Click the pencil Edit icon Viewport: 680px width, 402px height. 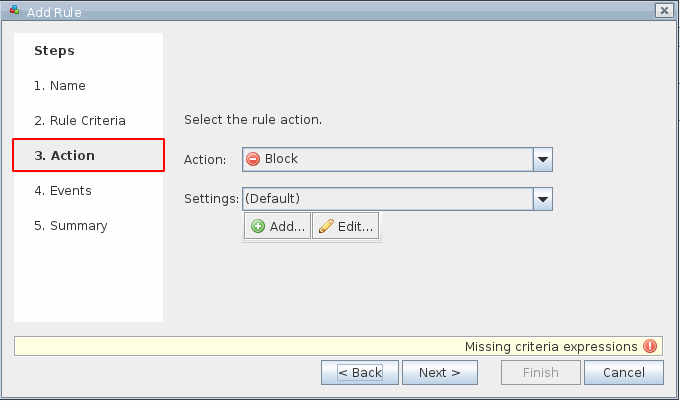(325, 227)
